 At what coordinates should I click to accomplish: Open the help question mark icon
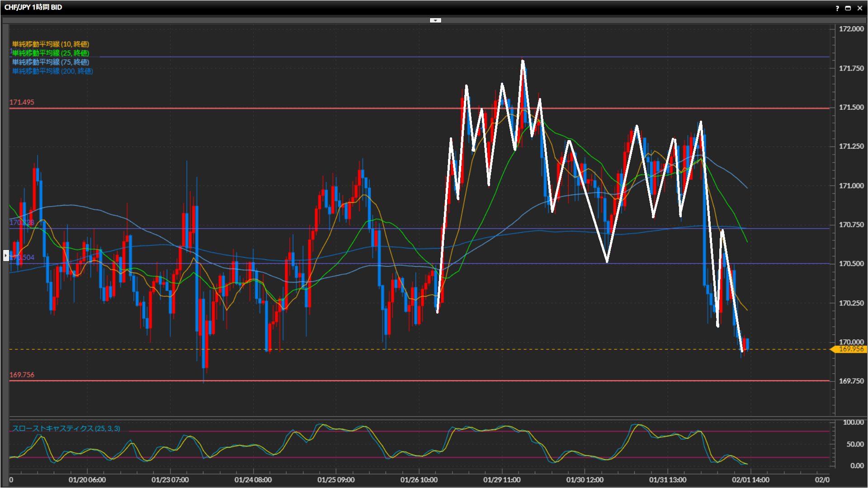[837, 8]
